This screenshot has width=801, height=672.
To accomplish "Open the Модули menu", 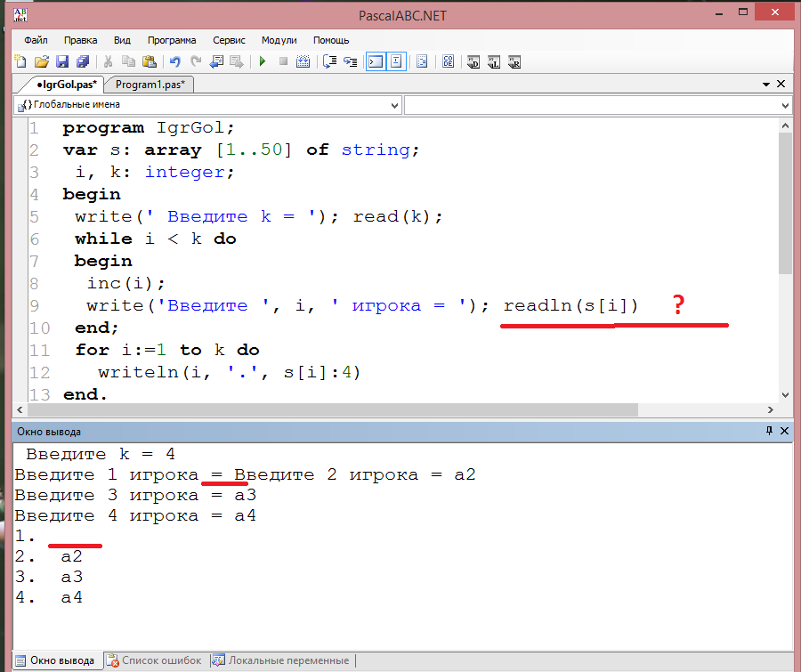I will 279,40.
